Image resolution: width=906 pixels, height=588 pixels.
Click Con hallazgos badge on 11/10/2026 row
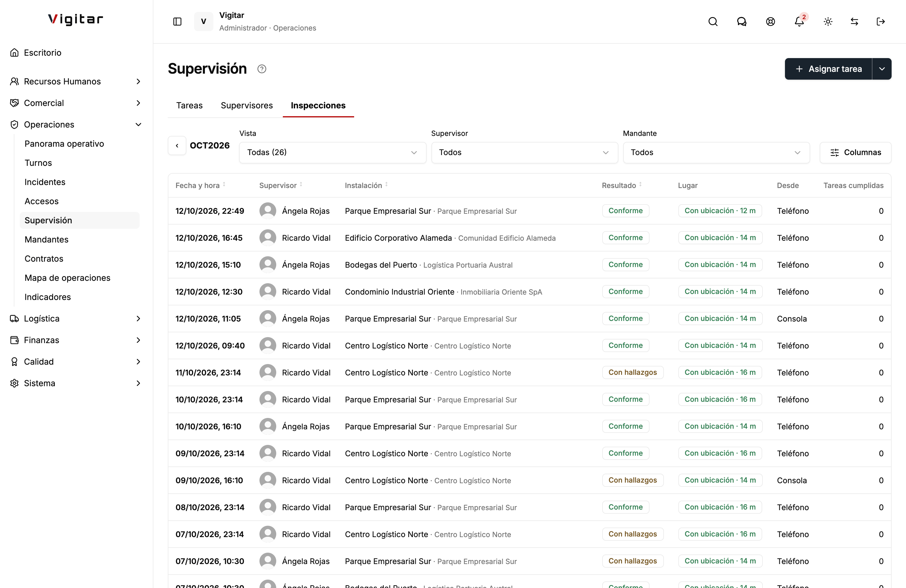click(x=633, y=372)
